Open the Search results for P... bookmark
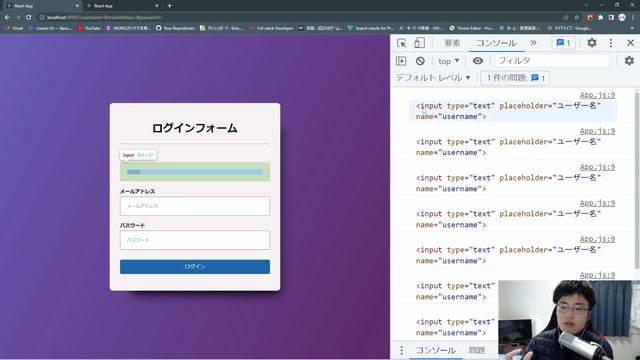Screen dimensions: 640x360 (370, 28)
